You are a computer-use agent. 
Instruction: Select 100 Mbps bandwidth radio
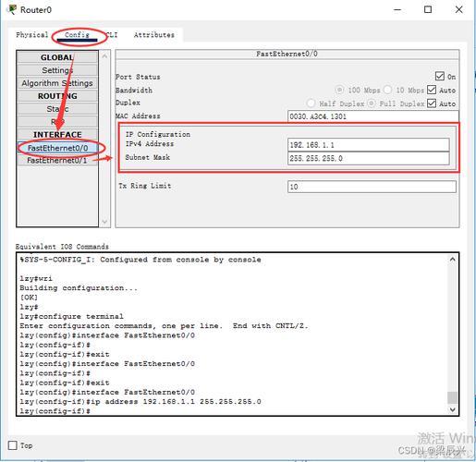click(339, 90)
